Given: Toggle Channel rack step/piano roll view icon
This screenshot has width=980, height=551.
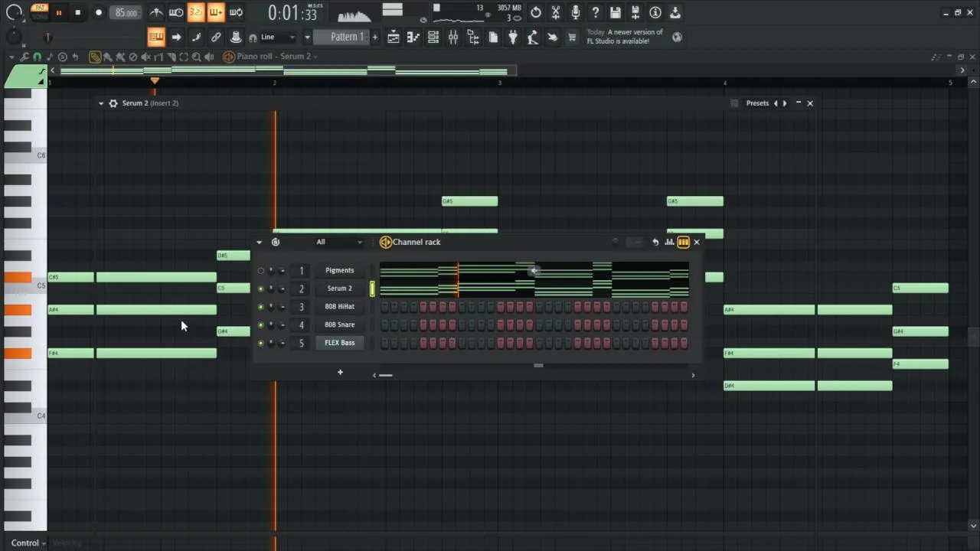Looking at the screenshot, I should 684,243.
